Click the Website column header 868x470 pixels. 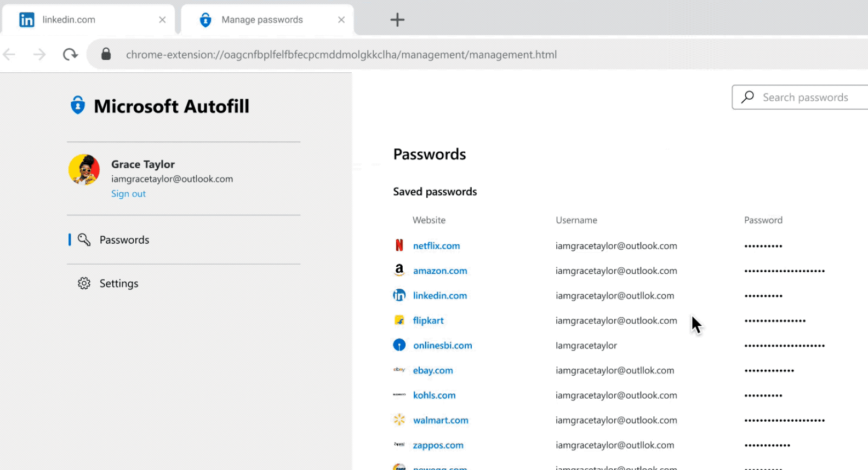[x=429, y=220]
